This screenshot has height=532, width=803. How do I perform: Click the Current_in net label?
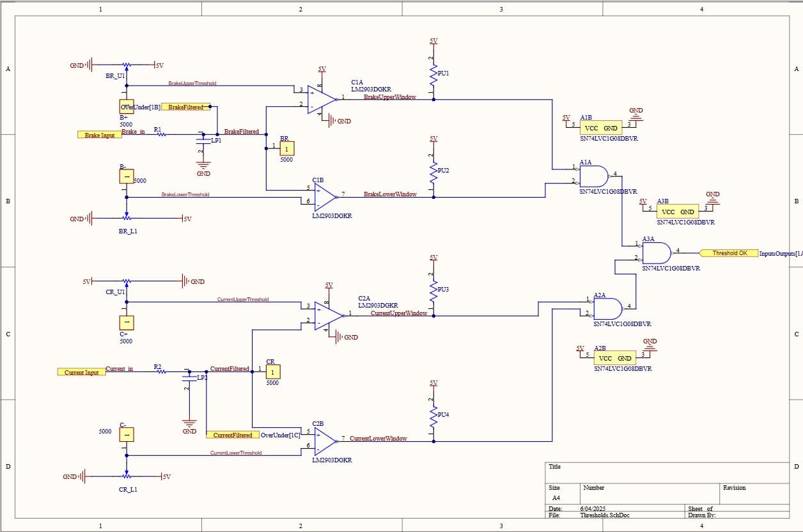tap(120, 368)
